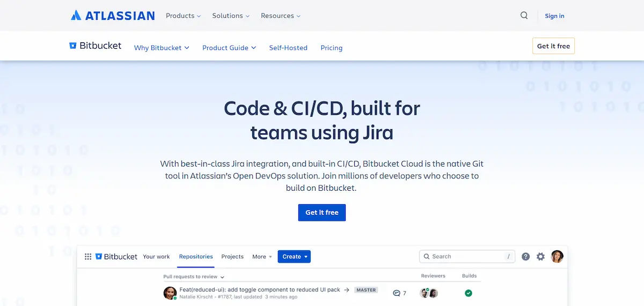Open the Projects tab
644x306 pixels.
[x=232, y=257]
